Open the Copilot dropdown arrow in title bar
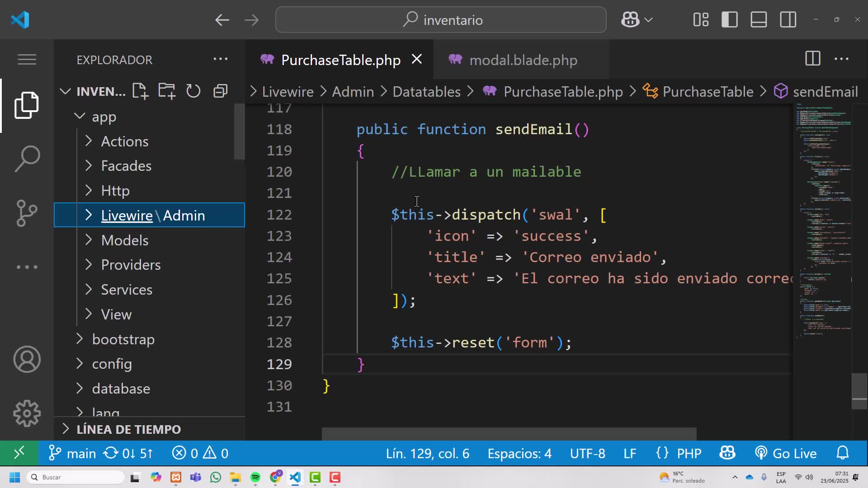 point(648,20)
